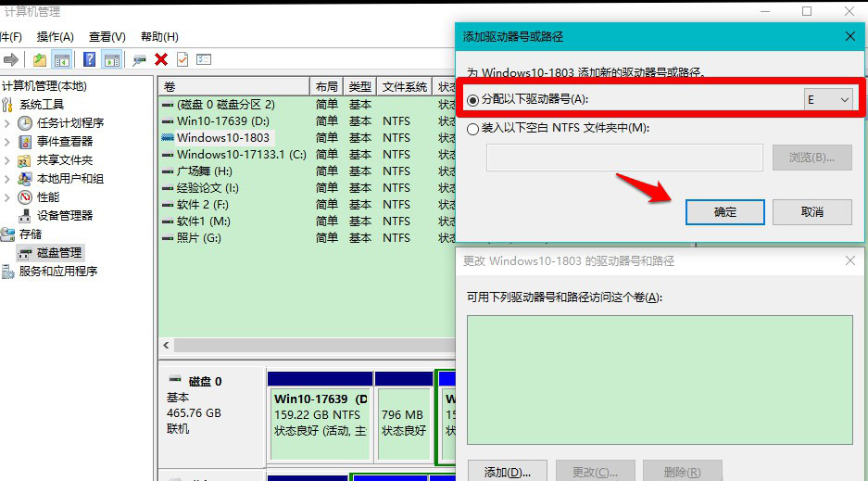
Task: Click the 添加(D)... button
Action: [x=506, y=472]
